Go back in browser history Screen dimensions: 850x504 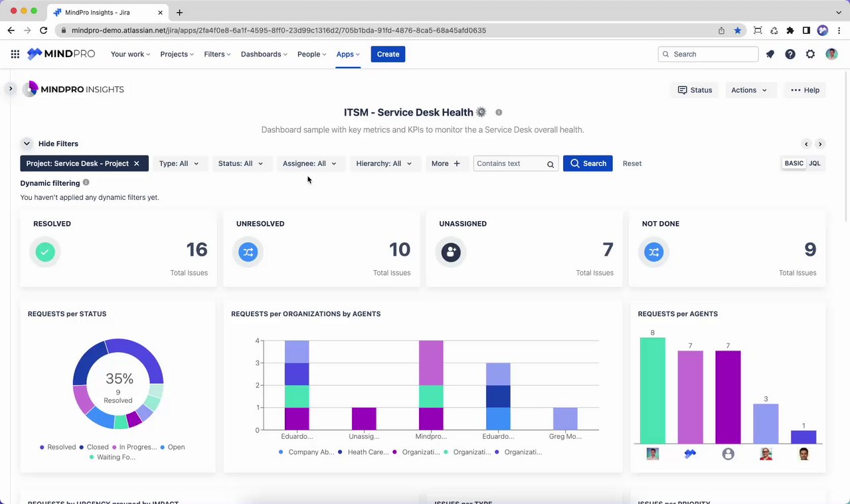[11, 31]
